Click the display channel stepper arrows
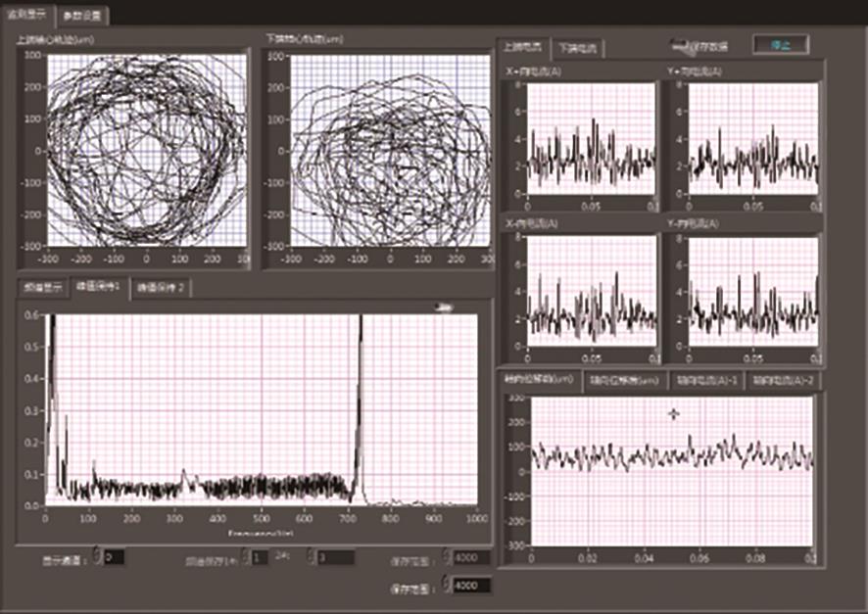This screenshot has width=868, height=614. coord(96,557)
